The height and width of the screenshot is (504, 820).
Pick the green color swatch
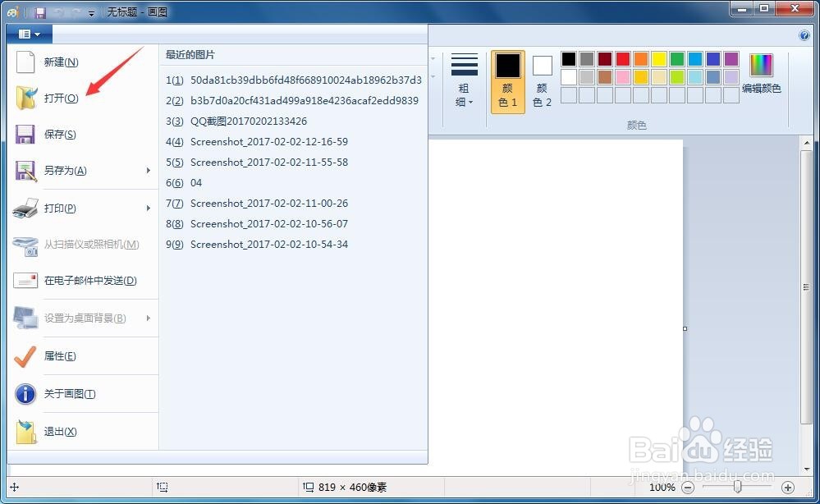677,58
